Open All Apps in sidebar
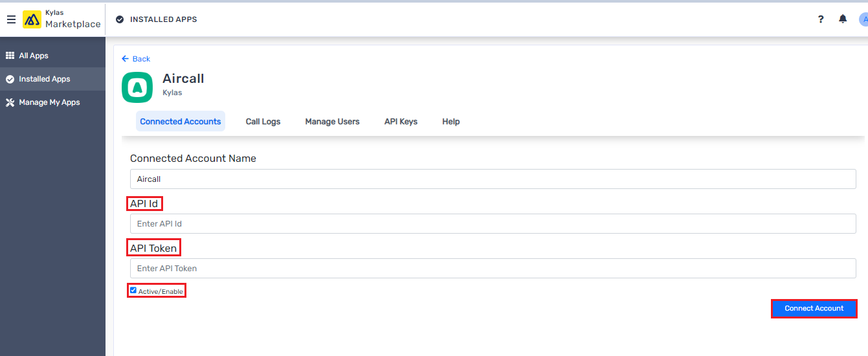The height and width of the screenshot is (356, 868). click(52, 56)
